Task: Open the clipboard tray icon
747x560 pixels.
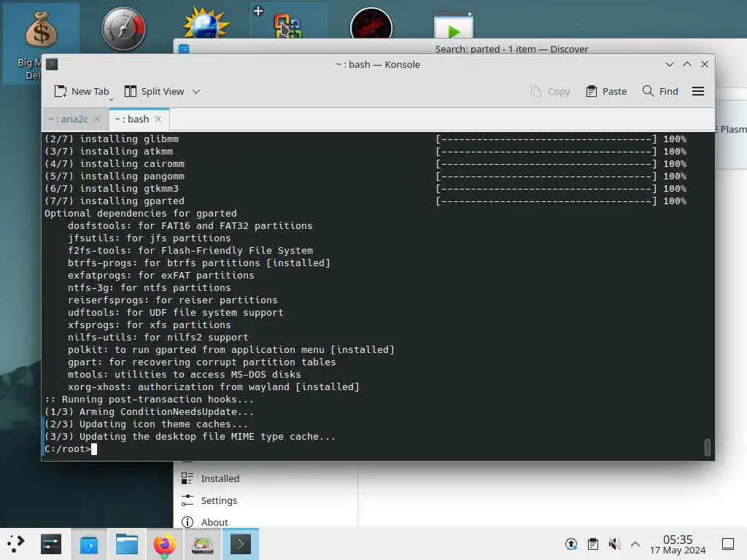Action: 592,544
